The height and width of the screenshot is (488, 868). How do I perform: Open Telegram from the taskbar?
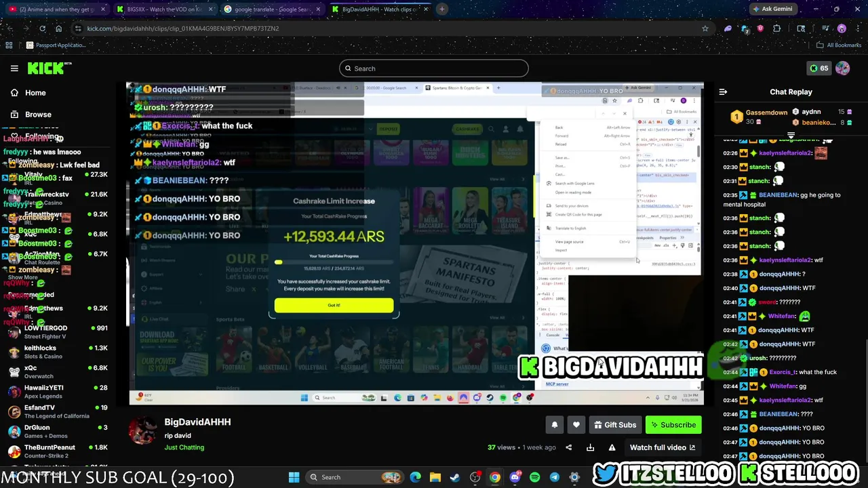(555, 477)
